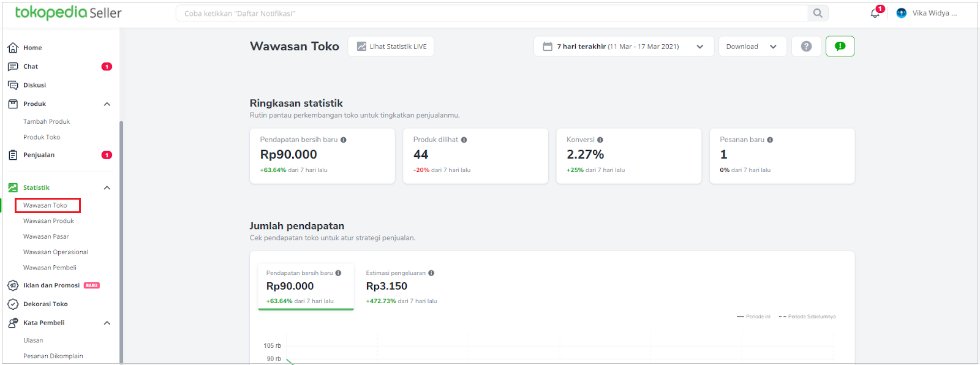Click the sidebar vertical scrollbar
Viewport: 980px width, 365px height.
(121, 242)
